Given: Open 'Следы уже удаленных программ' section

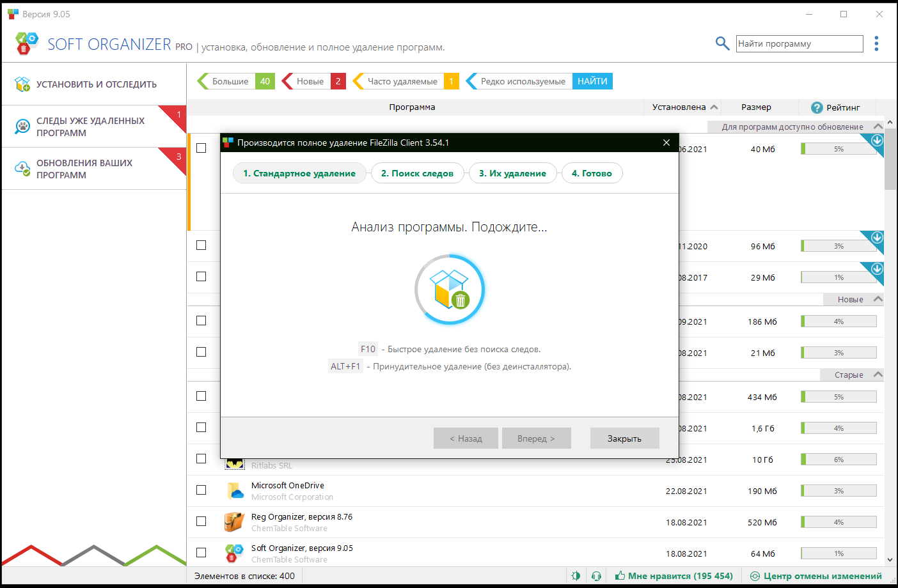Looking at the screenshot, I should (94, 127).
